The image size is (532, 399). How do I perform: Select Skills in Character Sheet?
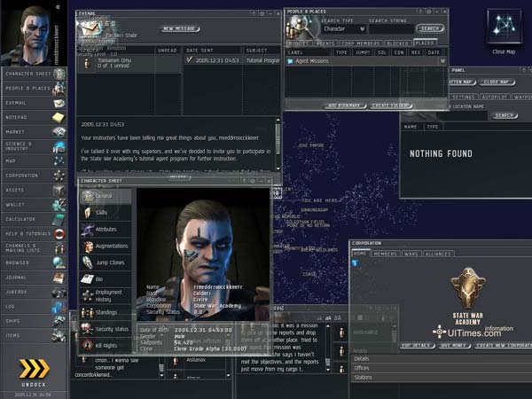pos(106,213)
